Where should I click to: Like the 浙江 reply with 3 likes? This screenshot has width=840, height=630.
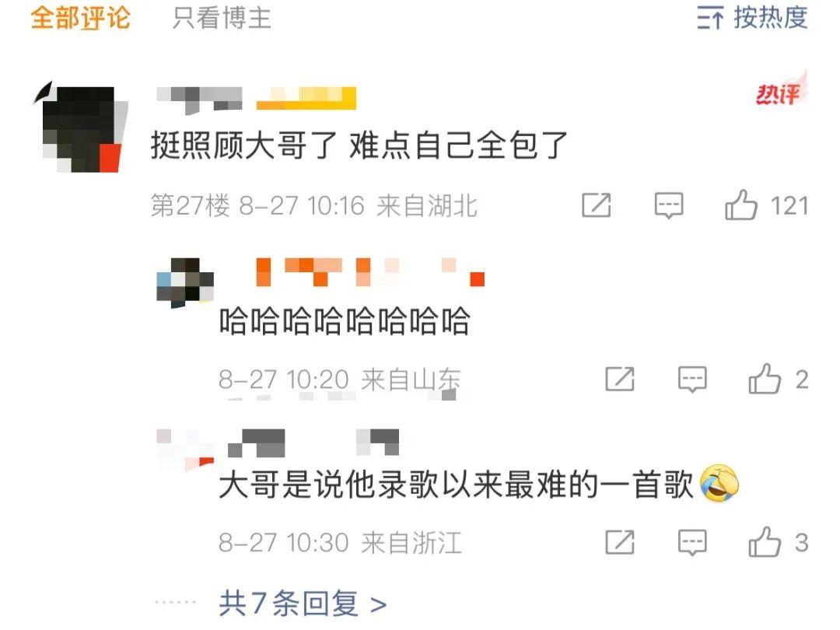tap(765, 542)
